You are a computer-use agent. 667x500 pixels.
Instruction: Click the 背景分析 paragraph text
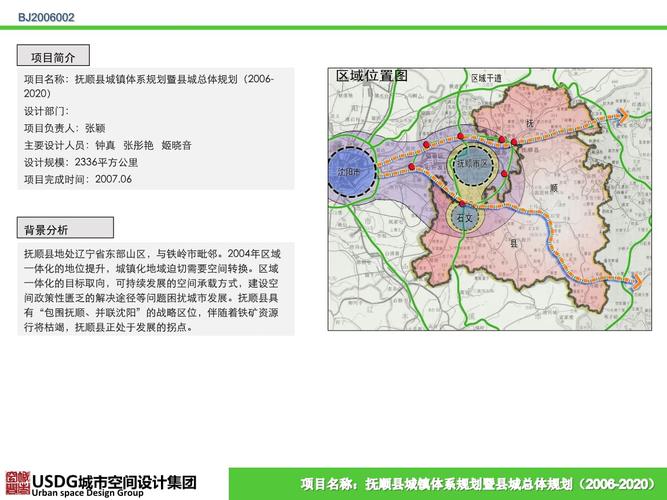click(152, 290)
